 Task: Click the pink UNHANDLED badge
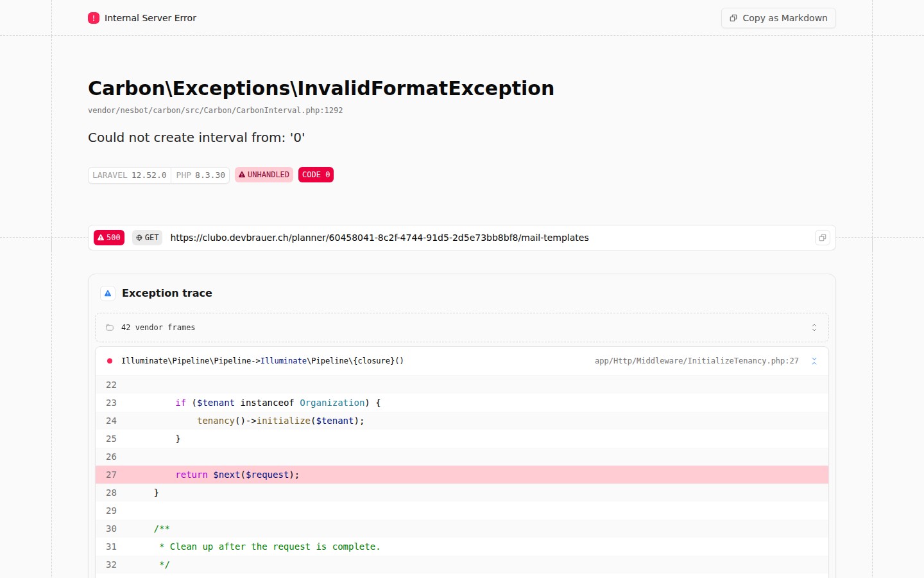coord(264,175)
